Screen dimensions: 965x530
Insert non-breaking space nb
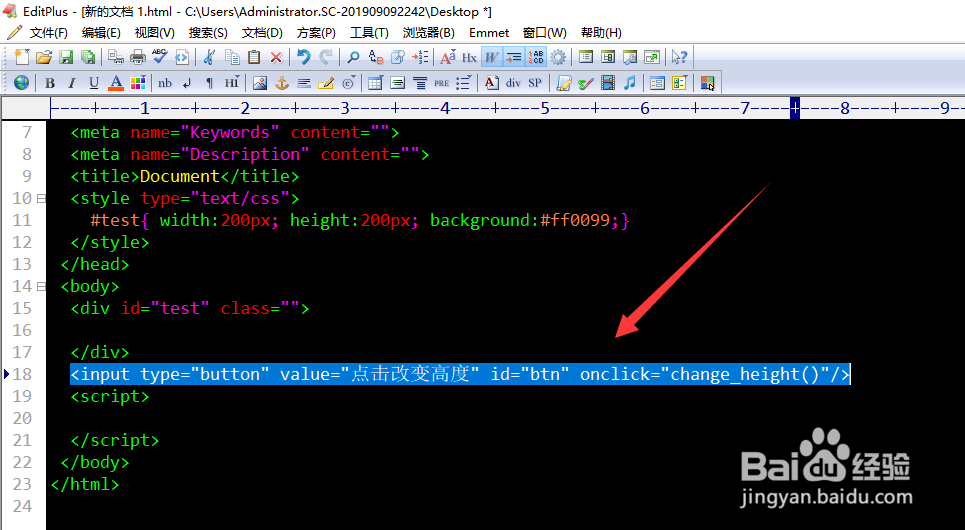coord(165,82)
